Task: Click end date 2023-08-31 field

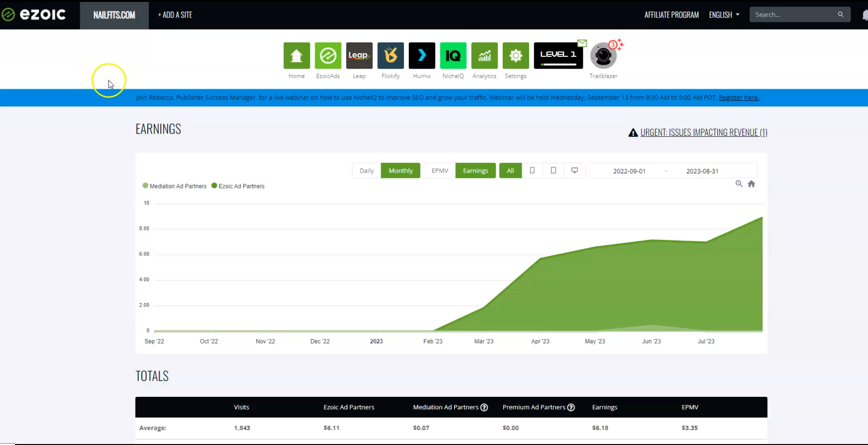Action: [702, 171]
